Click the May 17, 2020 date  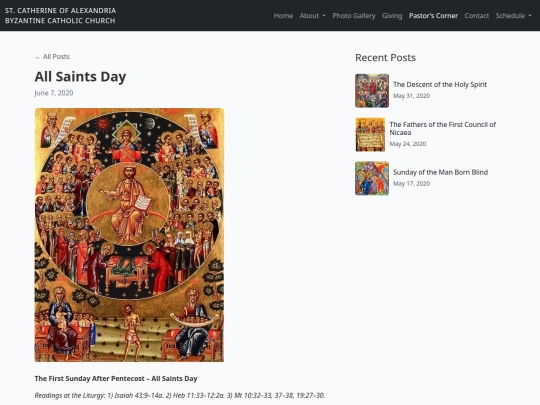[411, 184]
